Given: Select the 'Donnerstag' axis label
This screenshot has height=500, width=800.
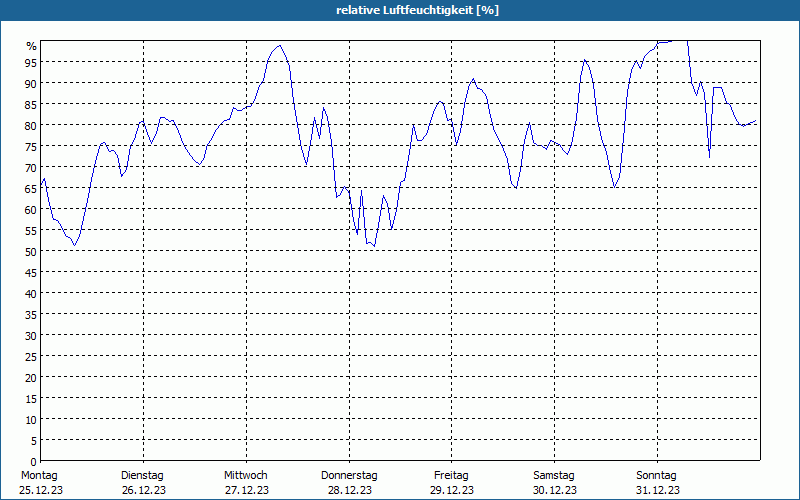Looking at the screenshot, I should click(349, 476).
